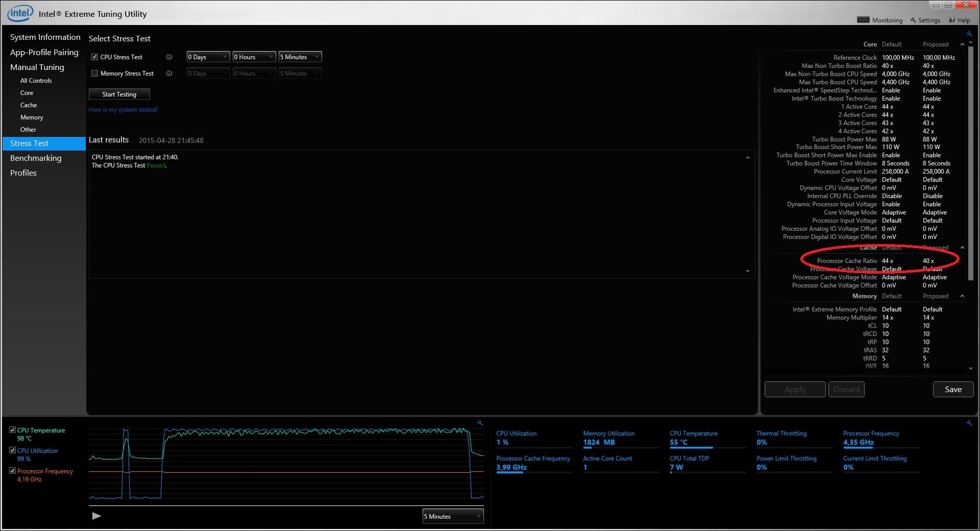Open the CPU test 0 Days dropdown

pos(208,57)
